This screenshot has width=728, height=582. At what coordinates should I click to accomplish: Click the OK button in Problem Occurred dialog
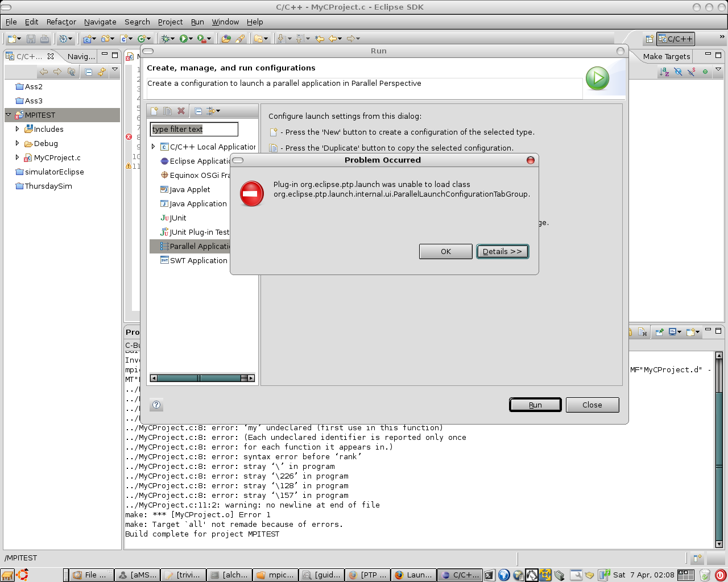coord(445,251)
